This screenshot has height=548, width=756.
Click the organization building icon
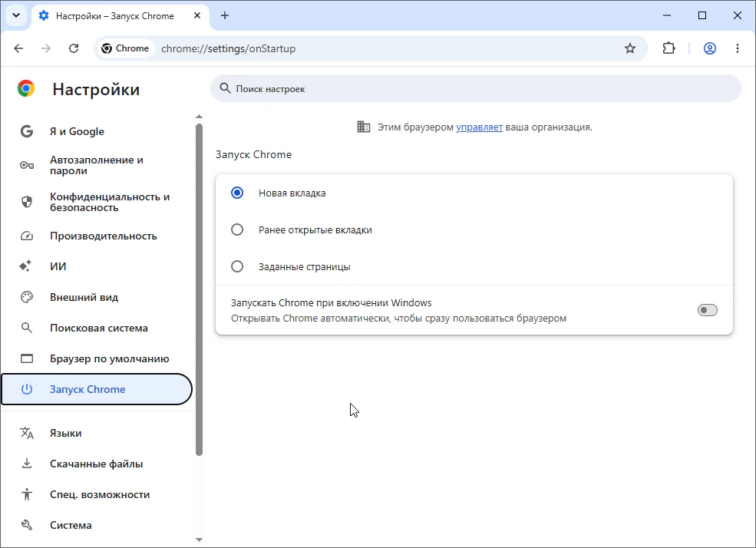point(364,127)
